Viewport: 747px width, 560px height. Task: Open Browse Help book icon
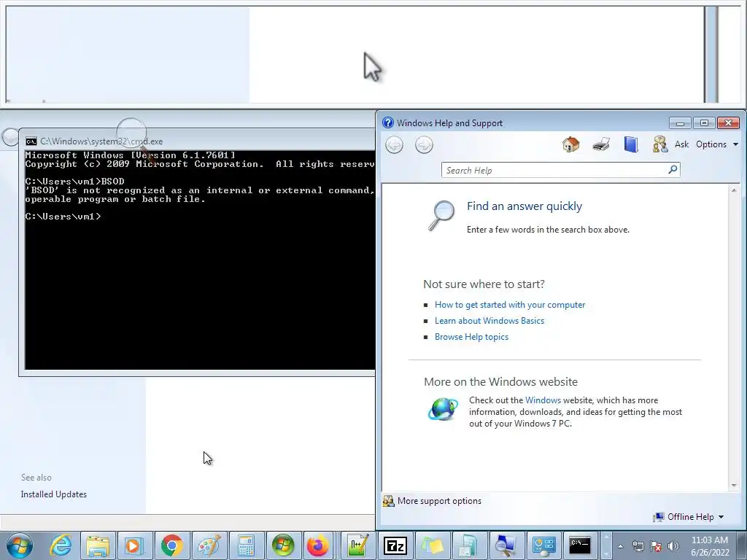631,144
